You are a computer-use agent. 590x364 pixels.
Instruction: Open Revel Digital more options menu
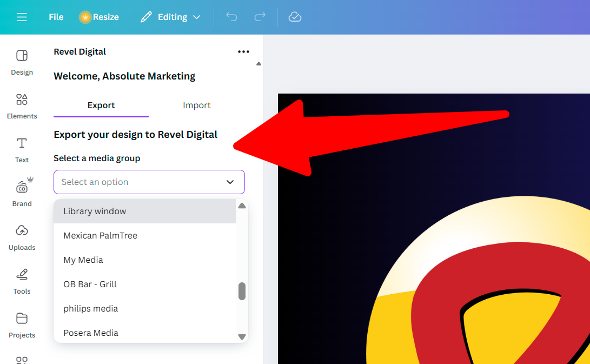[x=243, y=51]
